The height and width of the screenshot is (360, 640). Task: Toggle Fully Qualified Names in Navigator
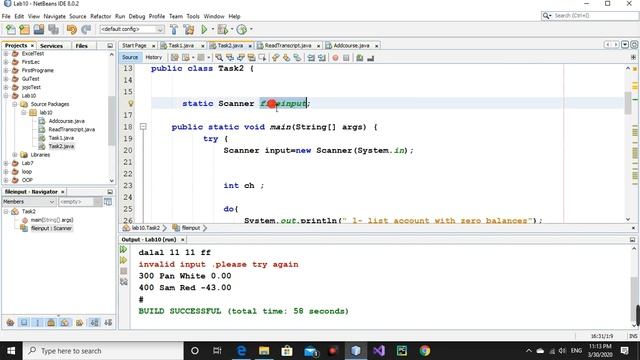[x=79, y=322]
